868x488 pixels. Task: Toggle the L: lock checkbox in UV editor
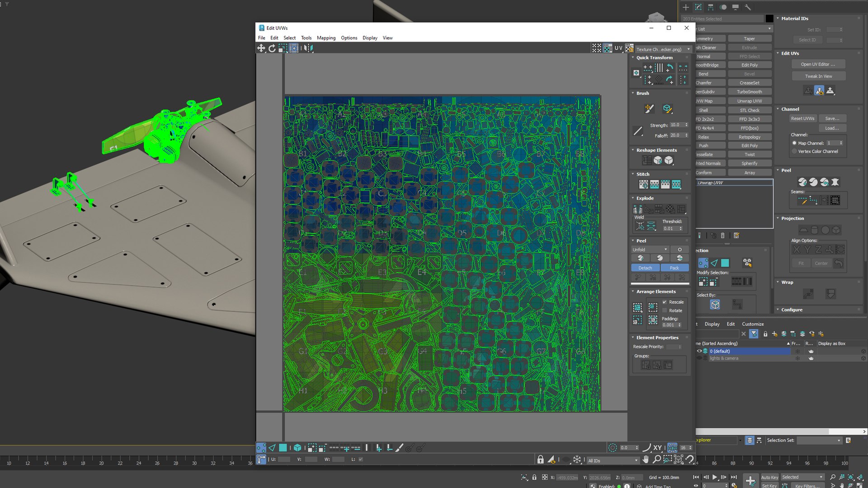[361, 460]
